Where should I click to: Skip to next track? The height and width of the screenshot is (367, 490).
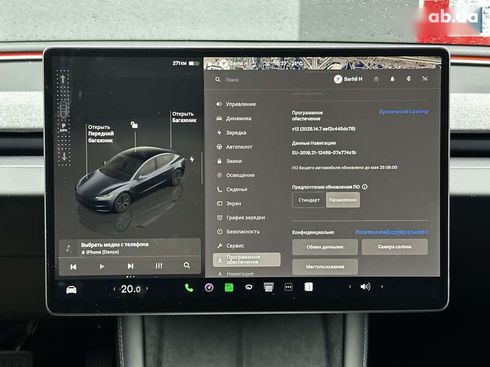pyautogui.click(x=130, y=266)
